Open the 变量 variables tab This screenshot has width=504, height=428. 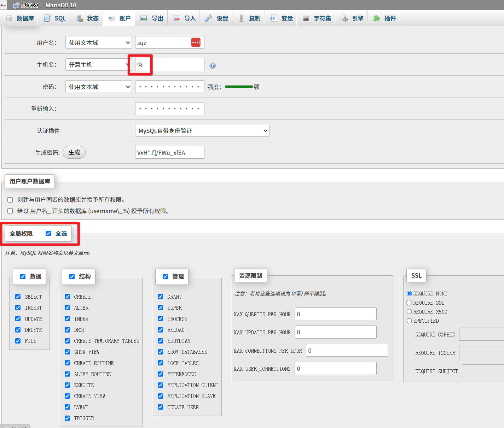click(x=282, y=18)
